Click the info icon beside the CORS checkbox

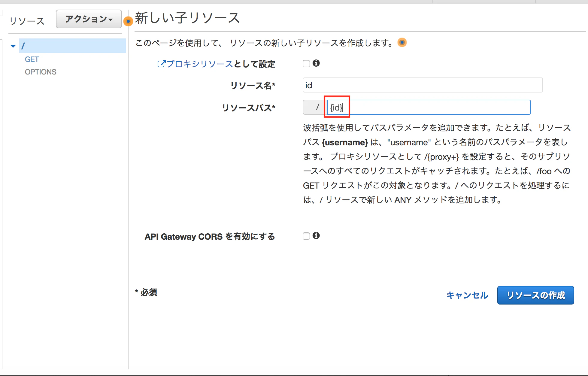point(316,235)
